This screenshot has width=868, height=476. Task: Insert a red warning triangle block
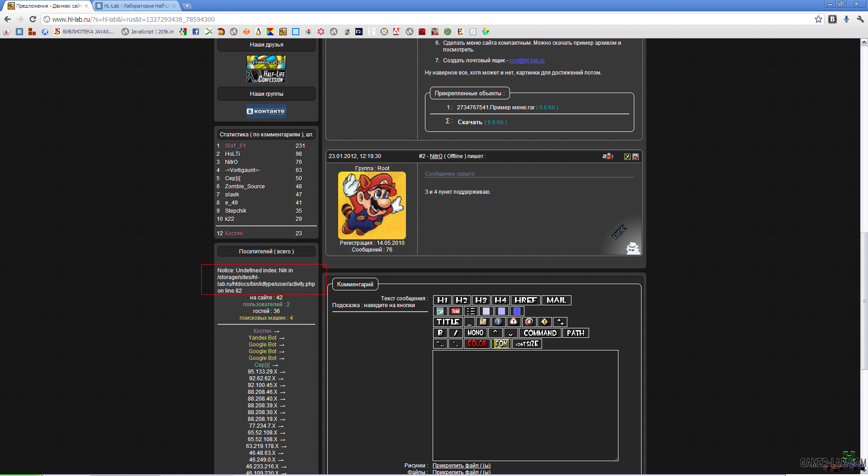coord(514,322)
